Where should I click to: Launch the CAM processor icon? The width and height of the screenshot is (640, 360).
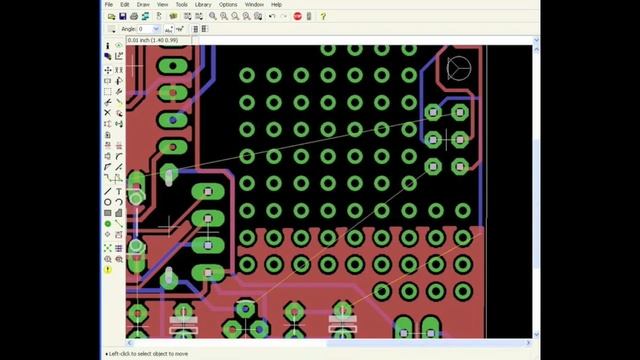pos(145,16)
